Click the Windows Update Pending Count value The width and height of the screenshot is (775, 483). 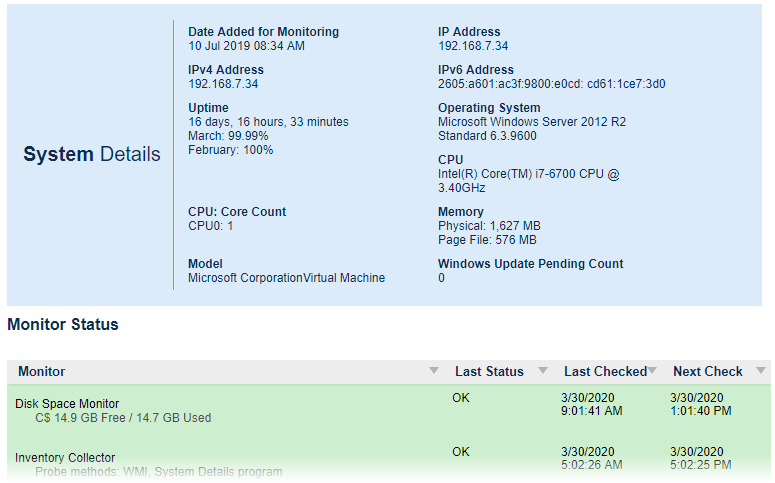pos(442,278)
